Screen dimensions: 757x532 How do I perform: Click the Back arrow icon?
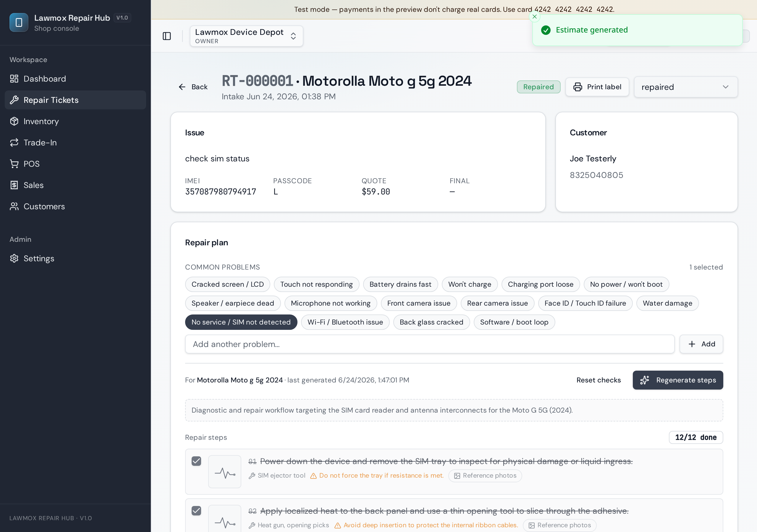tap(182, 87)
